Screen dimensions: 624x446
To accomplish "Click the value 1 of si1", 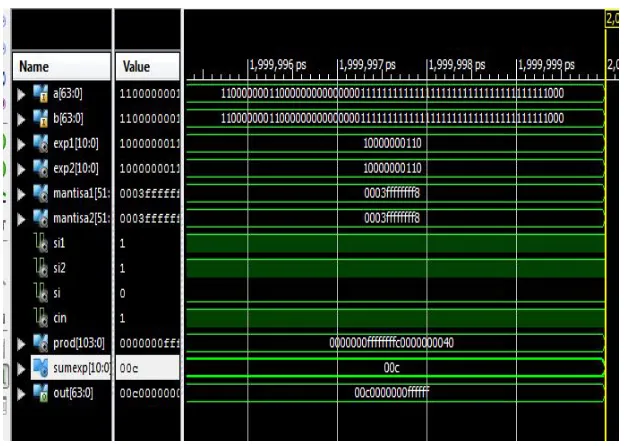I will click(122, 243).
